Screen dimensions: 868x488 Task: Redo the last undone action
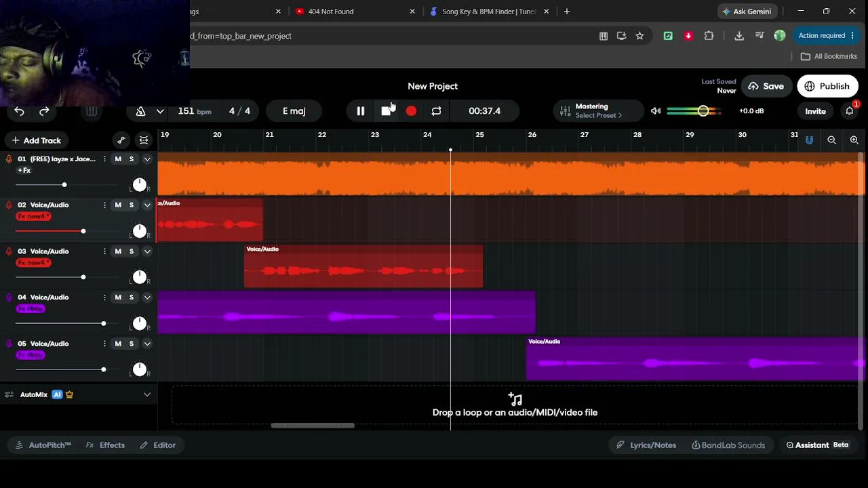(44, 111)
